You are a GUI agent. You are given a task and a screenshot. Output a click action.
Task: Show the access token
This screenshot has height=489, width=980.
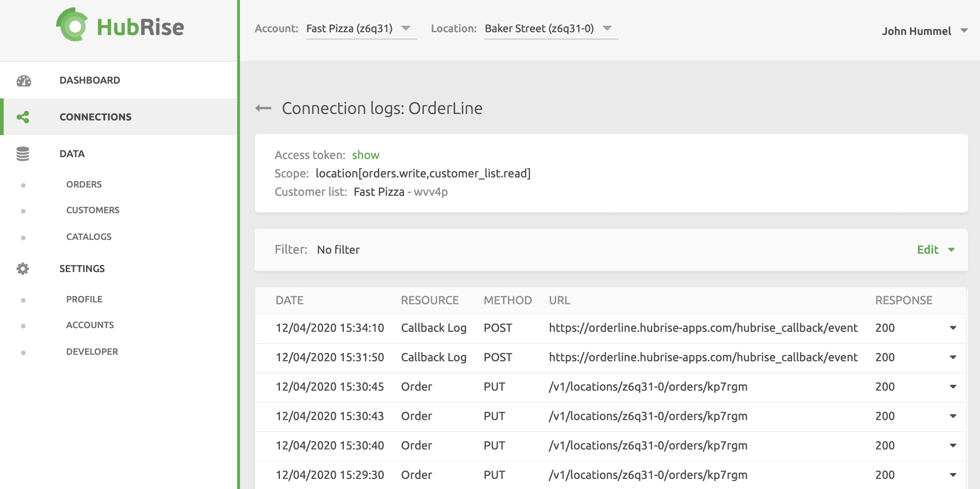(365, 155)
